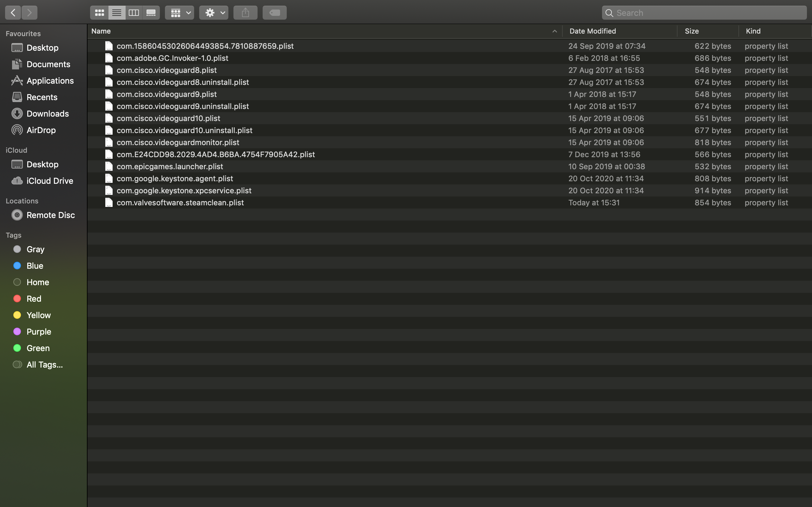This screenshot has height=507, width=812.
Task: Click All Tags… in the sidebar
Action: coord(44,364)
